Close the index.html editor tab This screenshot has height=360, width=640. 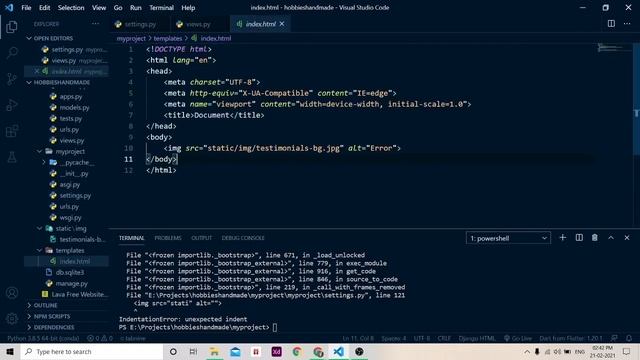[x=282, y=24]
